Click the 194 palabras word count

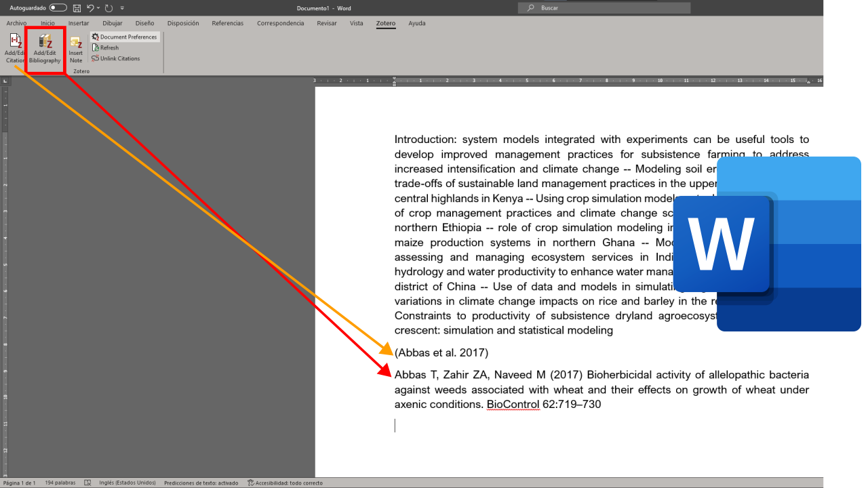[x=60, y=483]
